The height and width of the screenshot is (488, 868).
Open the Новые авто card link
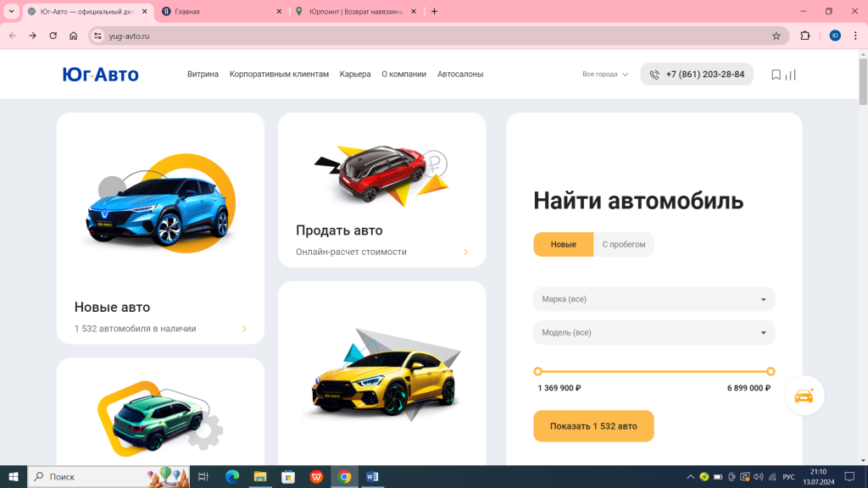160,229
